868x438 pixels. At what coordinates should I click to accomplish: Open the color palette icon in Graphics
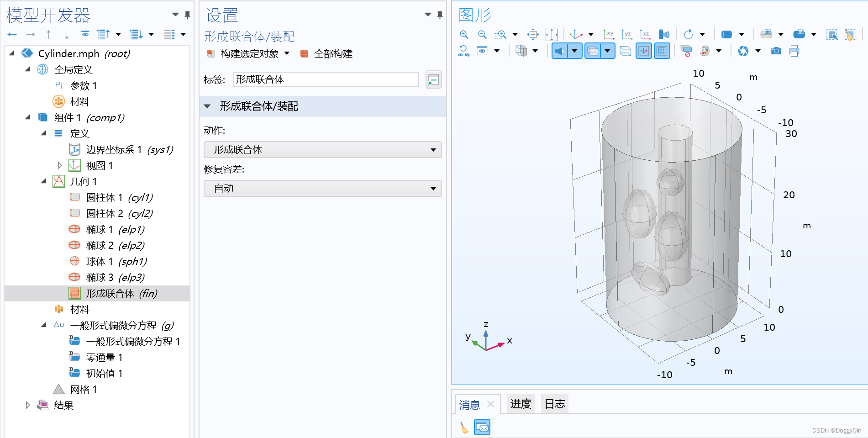(705, 51)
